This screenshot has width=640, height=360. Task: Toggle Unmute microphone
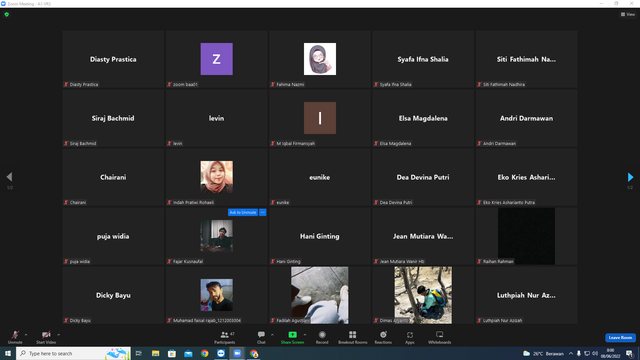(x=15, y=337)
